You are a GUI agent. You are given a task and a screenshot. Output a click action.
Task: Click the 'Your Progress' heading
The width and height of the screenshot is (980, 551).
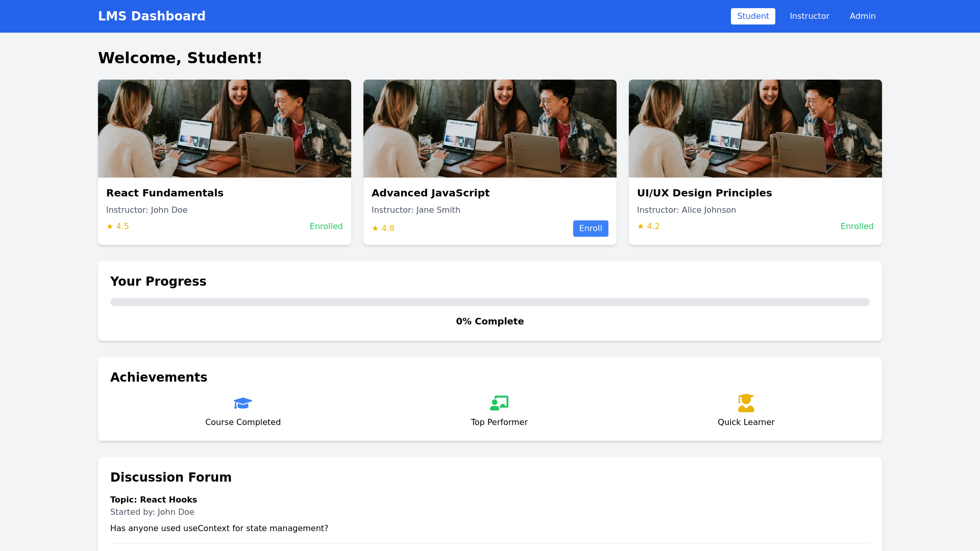coord(158,282)
